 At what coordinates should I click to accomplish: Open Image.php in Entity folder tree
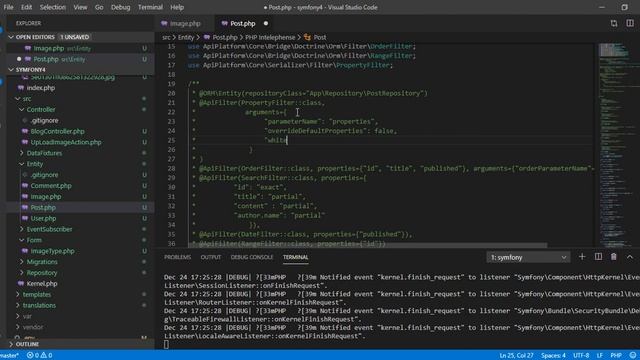pos(46,197)
